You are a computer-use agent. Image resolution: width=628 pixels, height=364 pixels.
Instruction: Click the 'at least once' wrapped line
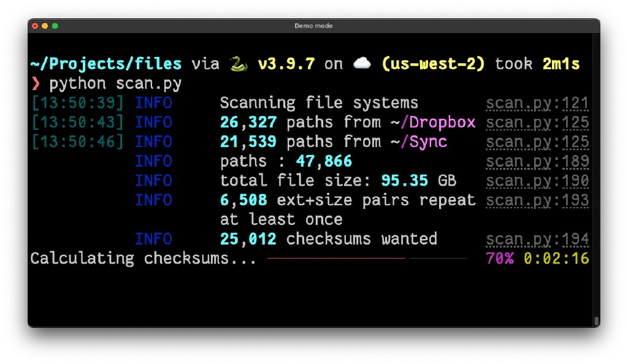pos(281,219)
